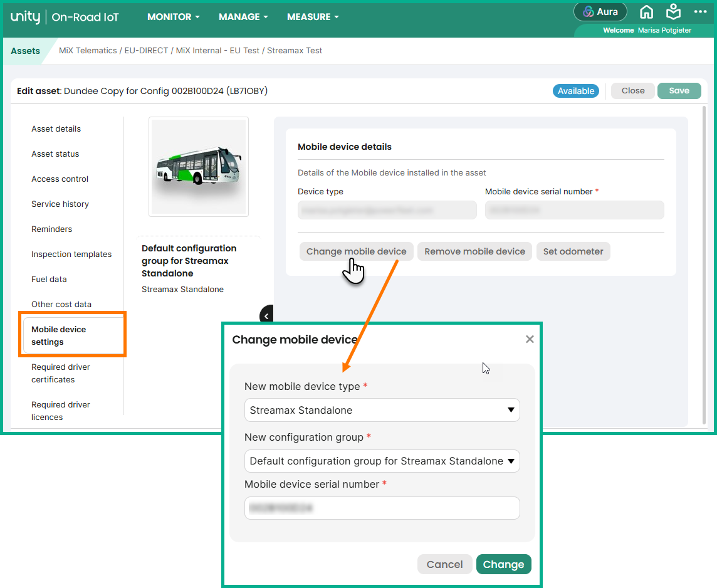Open the Aura assistant button
Image resolution: width=717 pixels, height=588 pixels.
pos(600,12)
